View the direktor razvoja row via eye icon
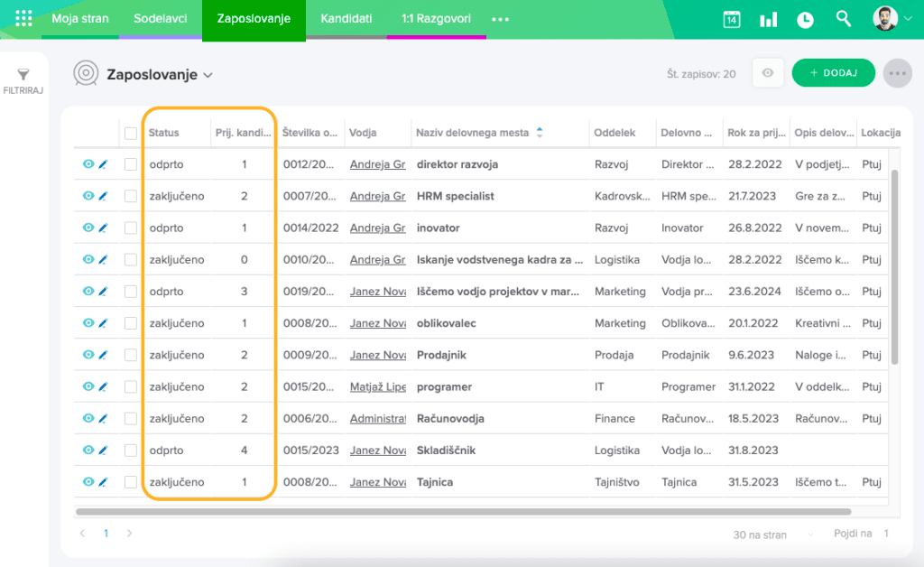The height and width of the screenshot is (567, 924). [88, 164]
